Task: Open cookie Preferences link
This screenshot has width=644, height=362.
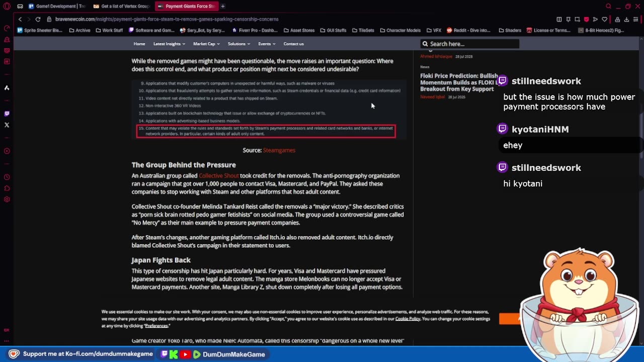Action: [x=156, y=326]
